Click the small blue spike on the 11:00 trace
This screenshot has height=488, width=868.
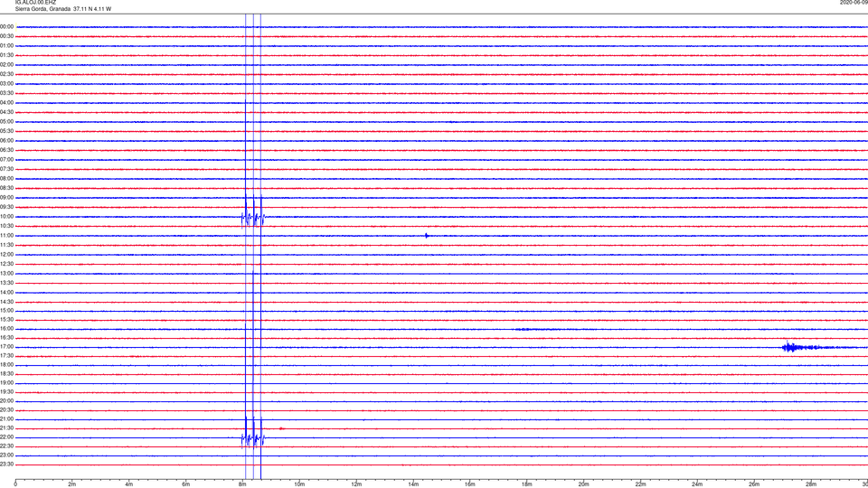point(426,236)
